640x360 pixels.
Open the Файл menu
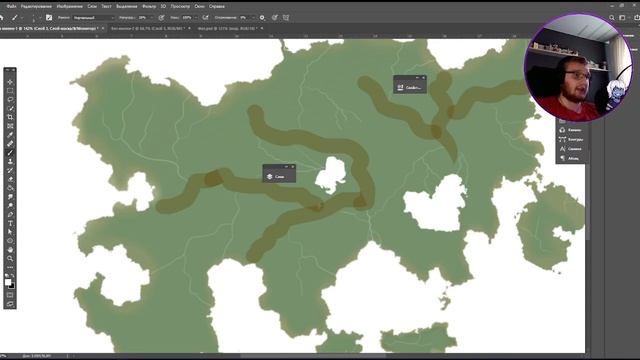click(x=11, y=7)
